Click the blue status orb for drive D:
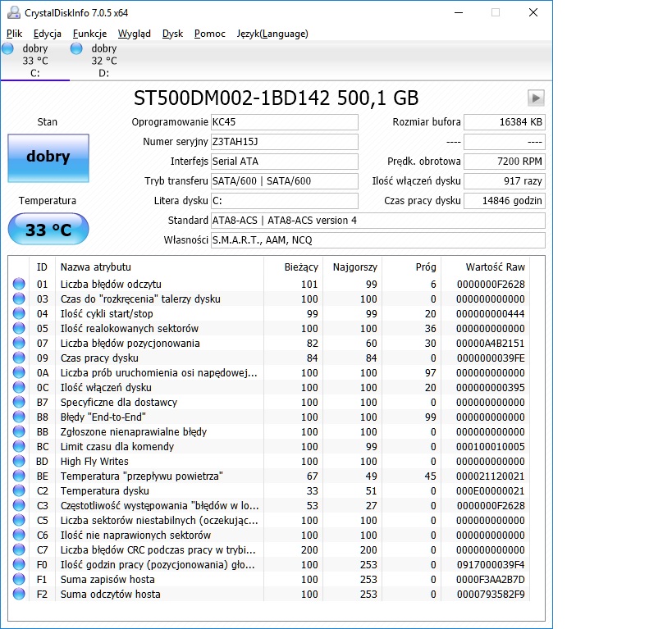Image resolution: width=672 pixels, height=629 pixels. pos(76,48)
